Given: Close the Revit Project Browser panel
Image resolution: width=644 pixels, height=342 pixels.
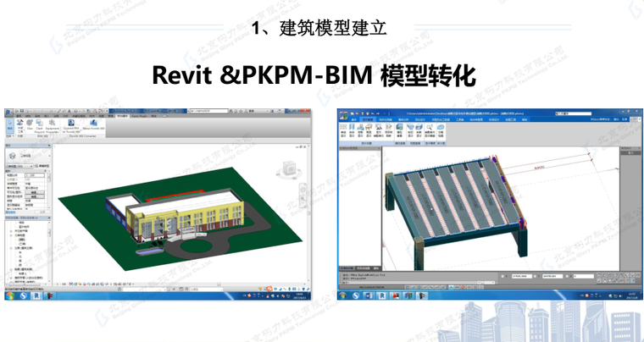Looking at the screenshot, I should (x=49, y=218).
